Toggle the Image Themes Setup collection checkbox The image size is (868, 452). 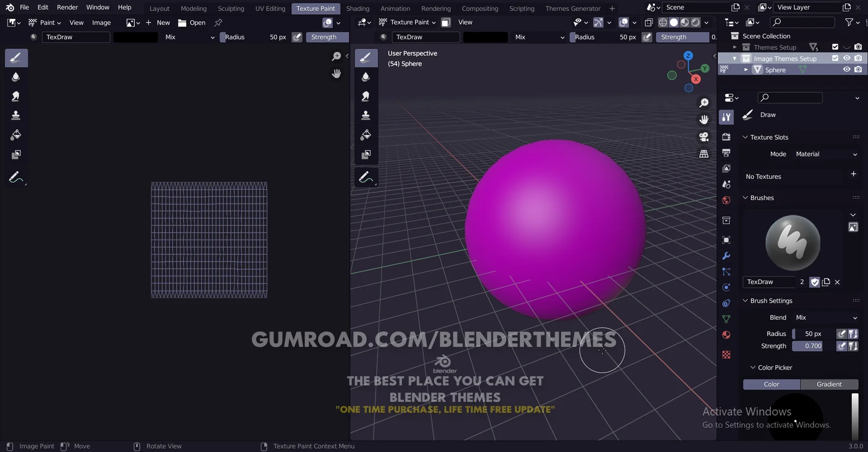[835, 59]
